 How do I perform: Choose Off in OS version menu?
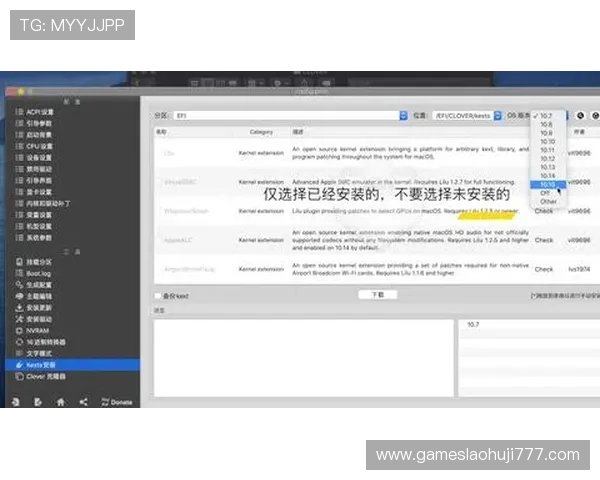click(548, 193)
